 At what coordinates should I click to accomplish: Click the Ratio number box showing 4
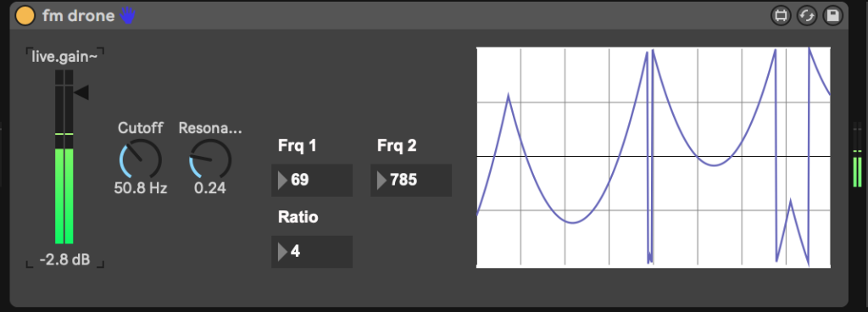(312, 252)
